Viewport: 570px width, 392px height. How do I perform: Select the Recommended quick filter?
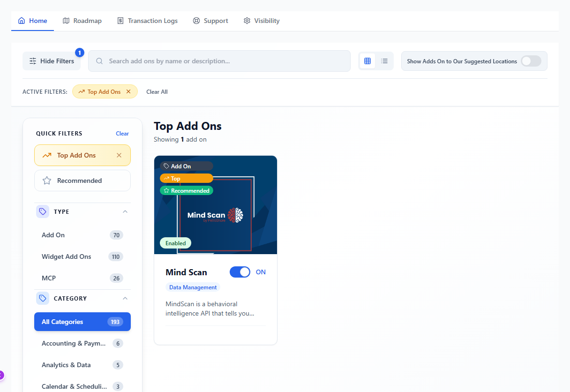point(82,181)
